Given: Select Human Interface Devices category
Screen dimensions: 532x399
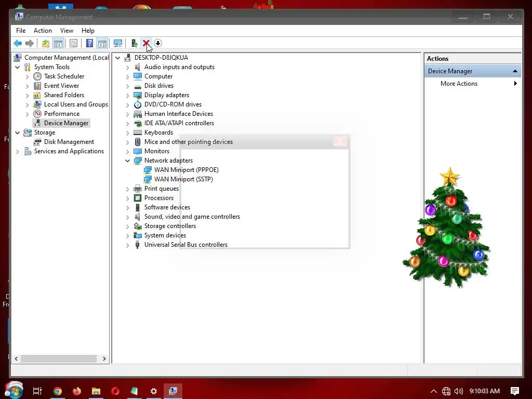Looking at the screenshot, I should click(x=179, y=114).
